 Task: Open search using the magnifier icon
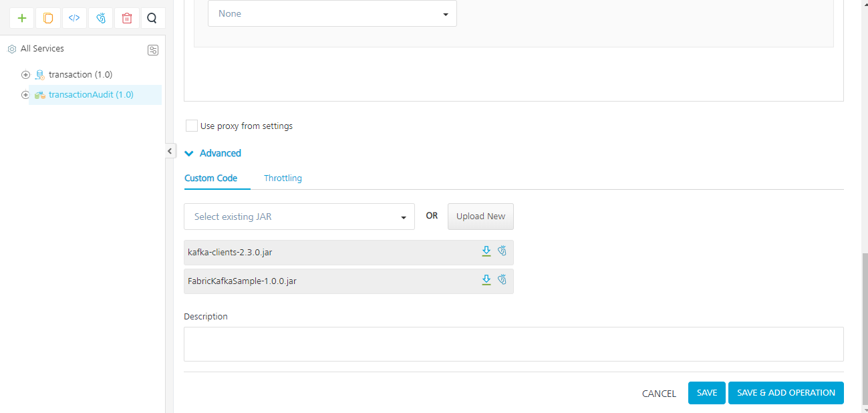pos(152,18)
